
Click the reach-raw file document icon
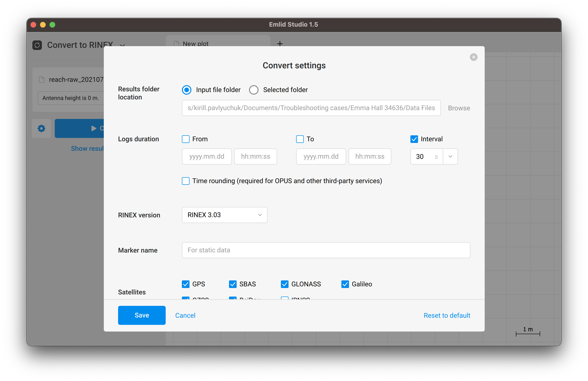(x=41, y=80)
